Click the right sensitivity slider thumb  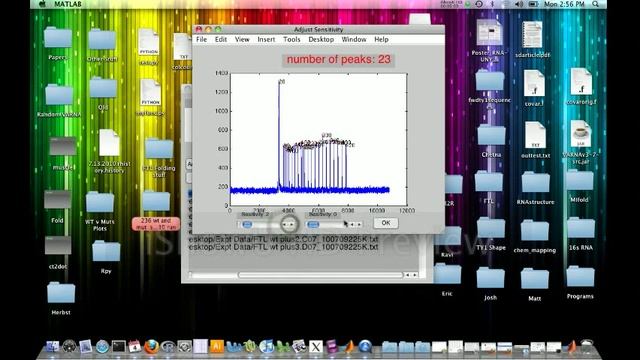(313, 224)
